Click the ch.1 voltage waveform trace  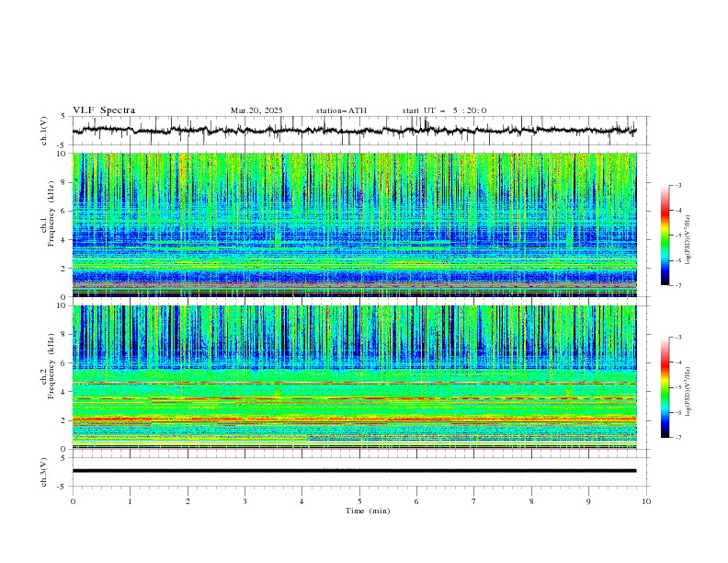pos(354,130)
